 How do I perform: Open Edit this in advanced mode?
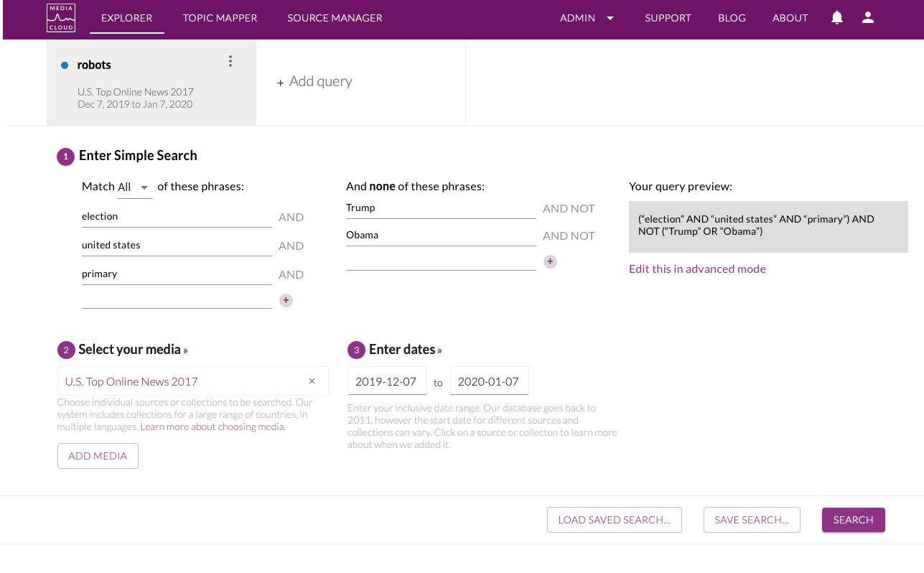[697, 269]
